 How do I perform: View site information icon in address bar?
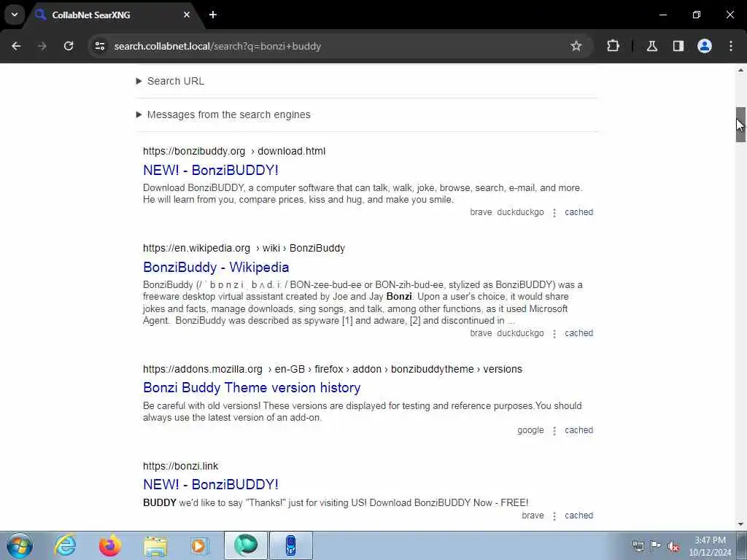pyautogui.click(x=99, y=46)
